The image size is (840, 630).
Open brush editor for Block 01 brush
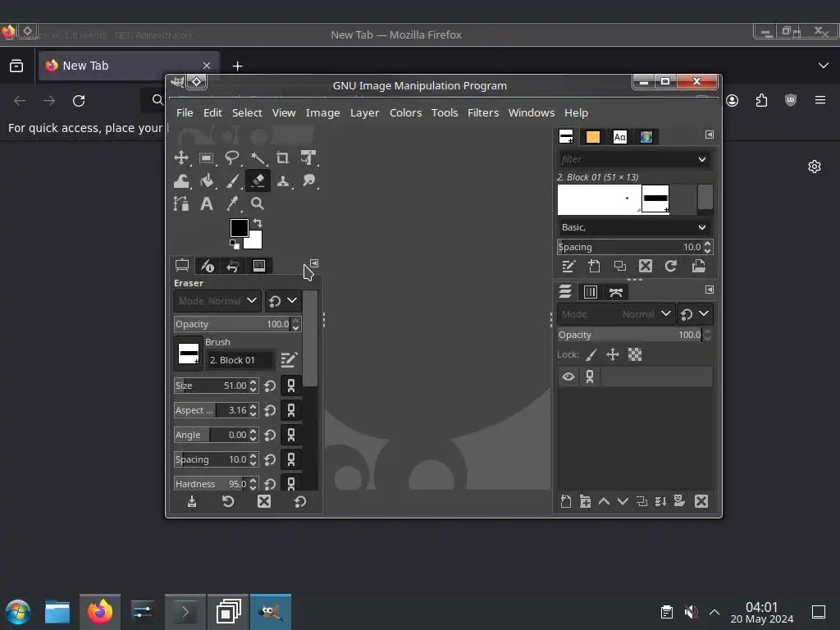point(289,360)
